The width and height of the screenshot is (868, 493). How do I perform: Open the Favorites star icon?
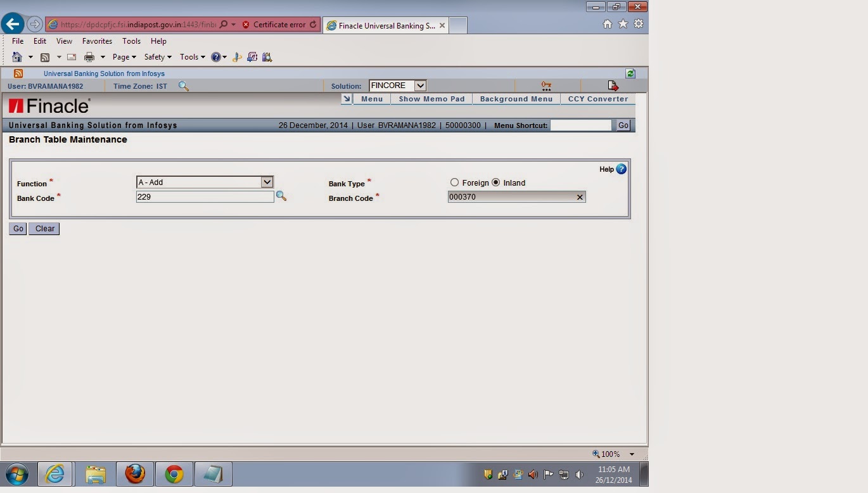(x=623, y=24)
